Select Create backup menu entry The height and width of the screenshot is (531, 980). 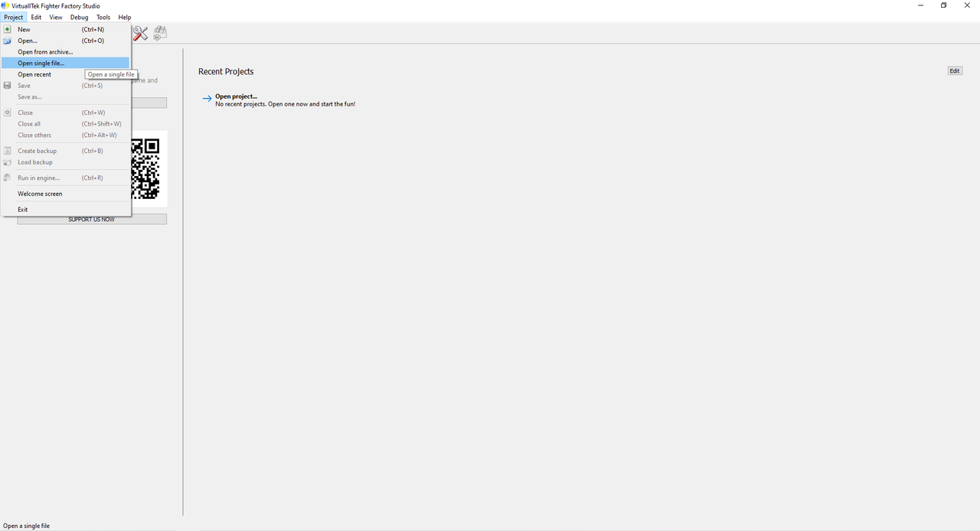click(66, 151)
